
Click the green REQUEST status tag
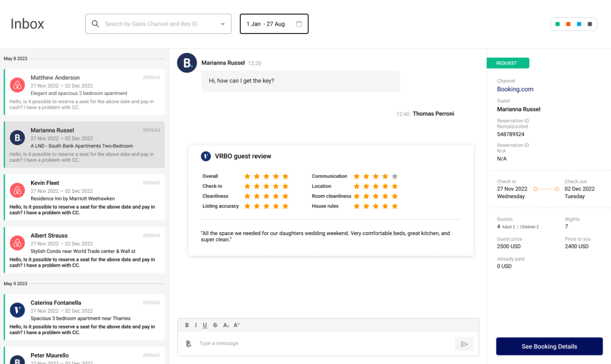pos(508,63)
